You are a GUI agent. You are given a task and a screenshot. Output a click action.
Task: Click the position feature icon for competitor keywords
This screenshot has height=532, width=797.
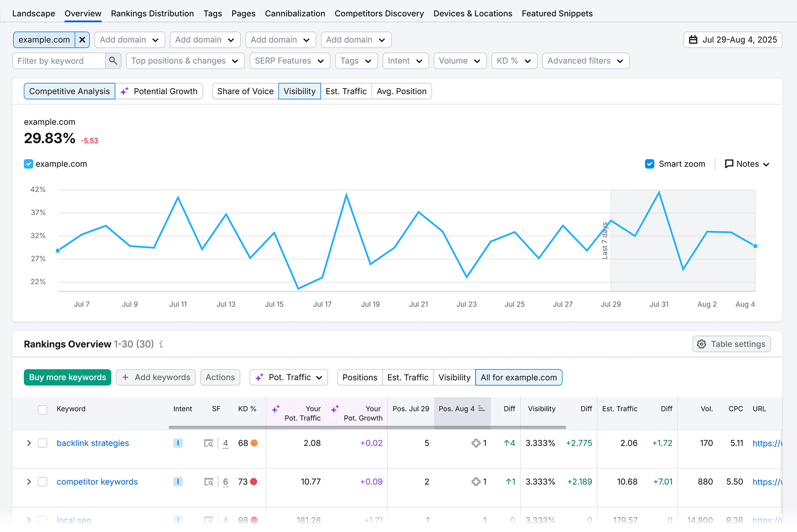[476, 482]
